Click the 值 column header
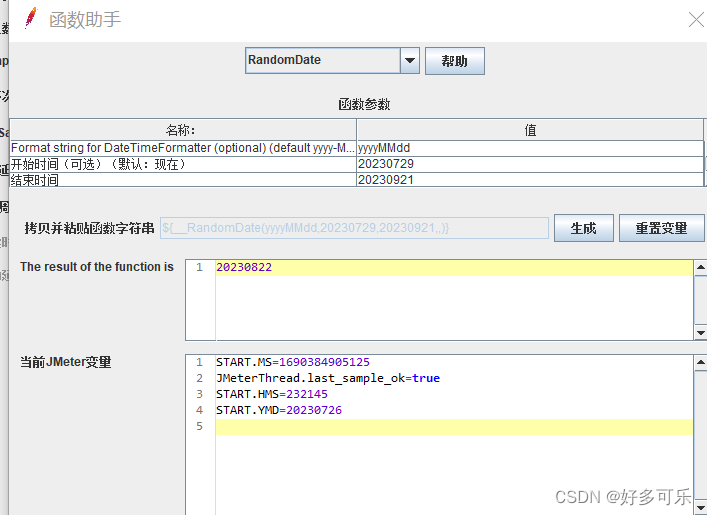This screenshot has width=707, height=515. [x=530, y=130]
